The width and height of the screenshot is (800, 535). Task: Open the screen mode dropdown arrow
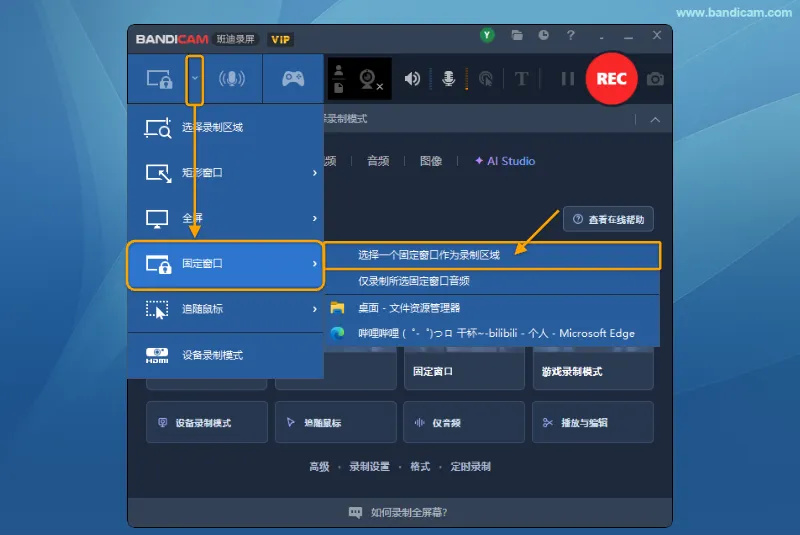coord(194,79)
